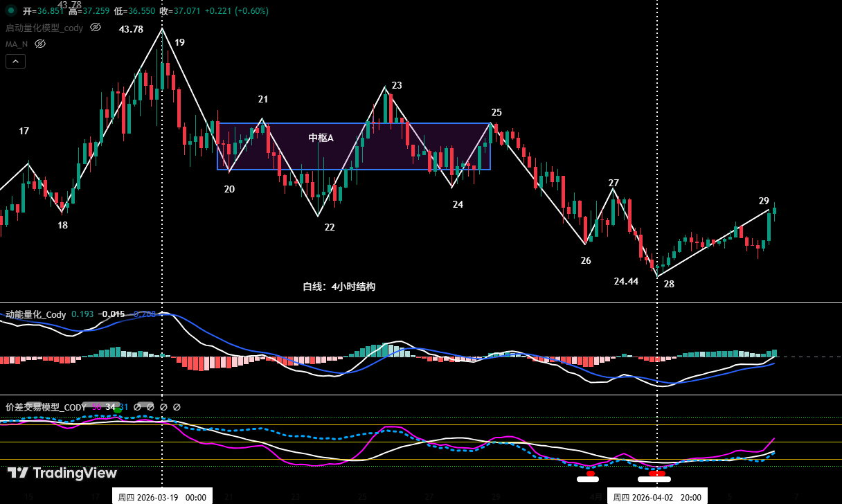Select the 价差交易模型_CODY indicator title
This screenshot has width=842, height=504.
coord(45,407)
